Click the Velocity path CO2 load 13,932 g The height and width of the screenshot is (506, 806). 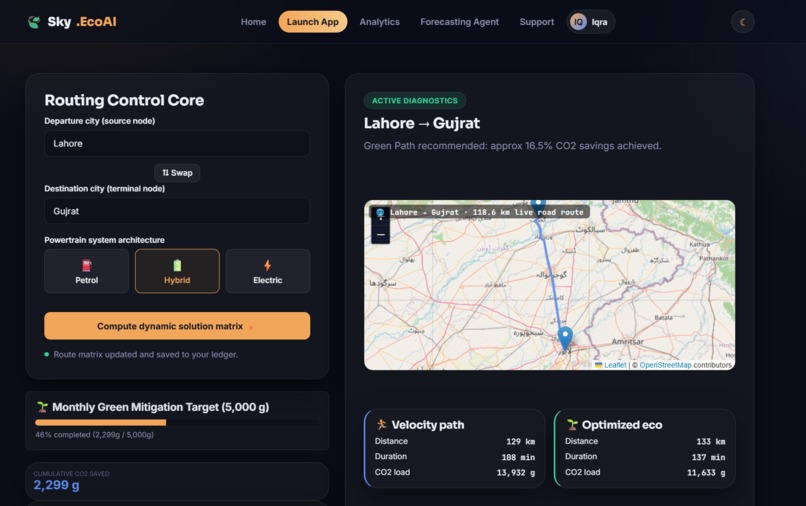tap(516, 473)
